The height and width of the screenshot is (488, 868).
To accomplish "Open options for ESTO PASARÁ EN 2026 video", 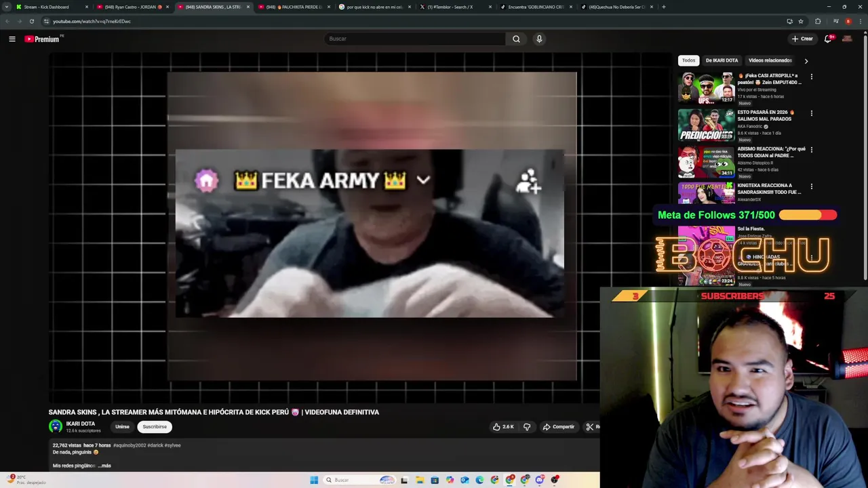I will (x=811, y=113).
